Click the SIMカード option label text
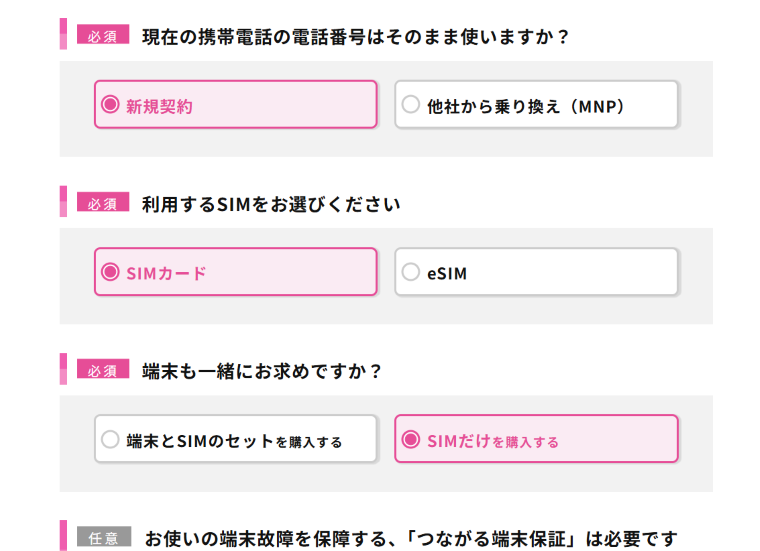This screenshot has height=551, width=760. pyautogui.click(x=166, y=273)
